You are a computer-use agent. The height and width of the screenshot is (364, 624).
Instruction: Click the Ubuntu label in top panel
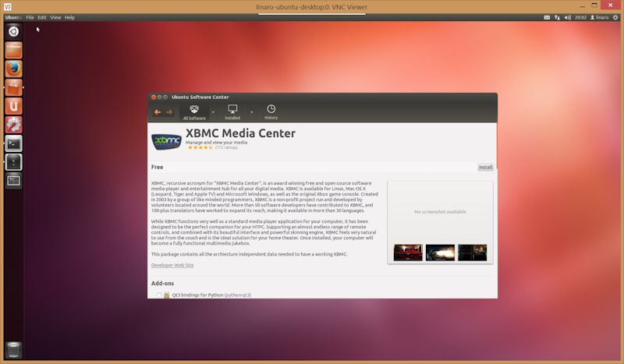(13, 17)
